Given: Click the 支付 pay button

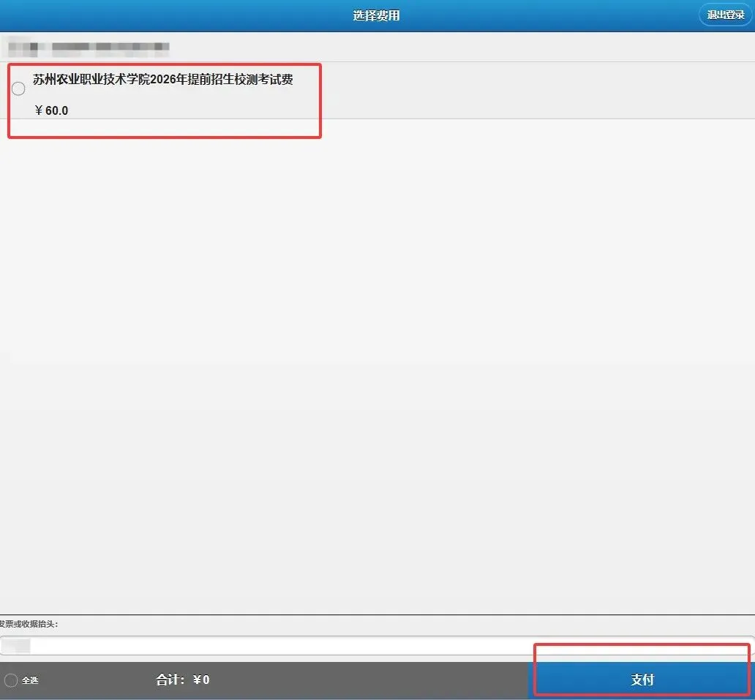Looking at the screenshot, I should click(x=642, y=680).
